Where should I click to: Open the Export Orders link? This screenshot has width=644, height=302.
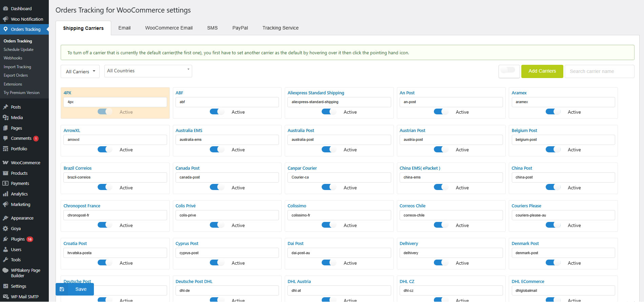coord(16,75)
